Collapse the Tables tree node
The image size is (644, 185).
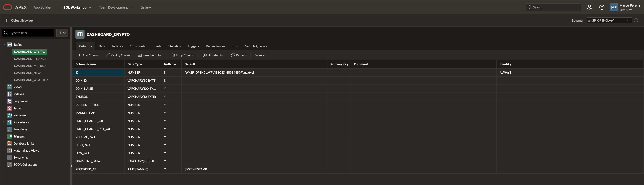click(4, 45)
